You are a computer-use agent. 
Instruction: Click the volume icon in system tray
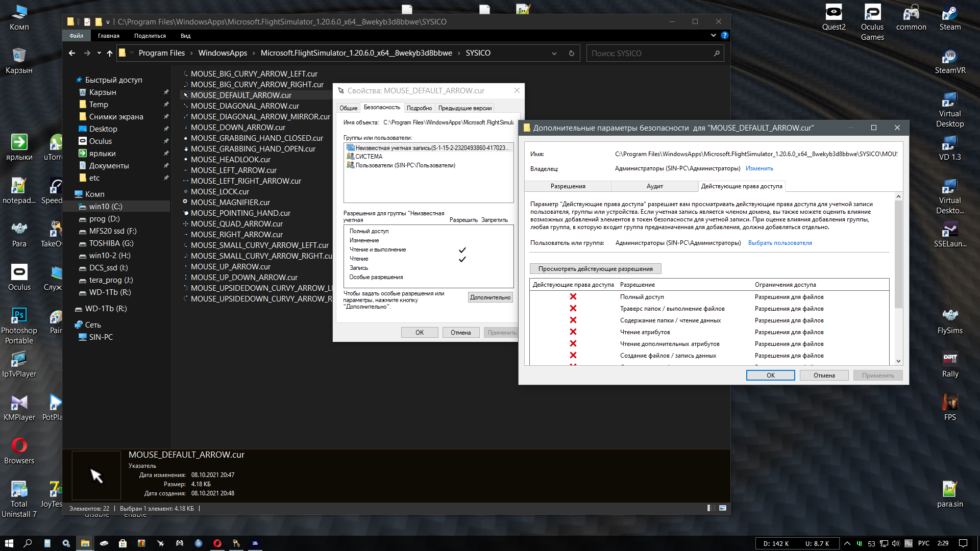tap(895, 543)
